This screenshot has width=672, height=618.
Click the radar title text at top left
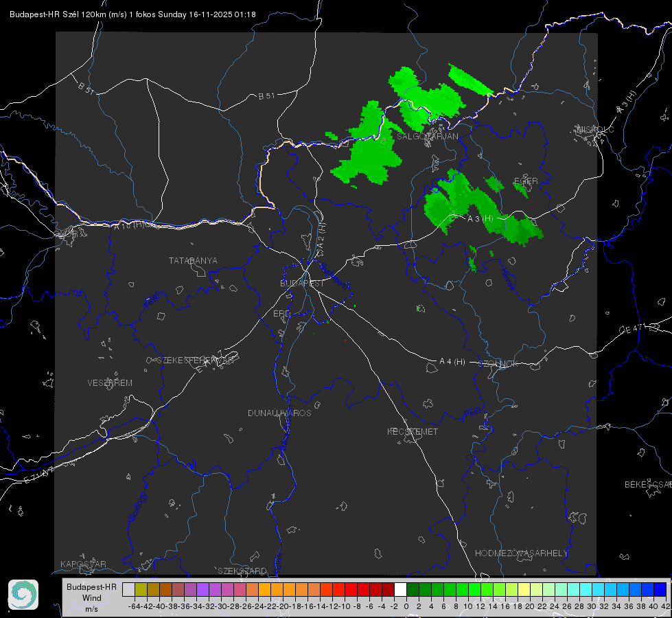click(132, 14)
